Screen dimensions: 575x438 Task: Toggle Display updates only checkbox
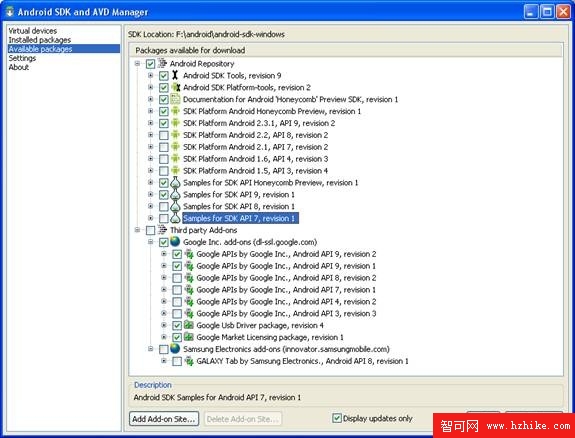click(x=337, y=418)
